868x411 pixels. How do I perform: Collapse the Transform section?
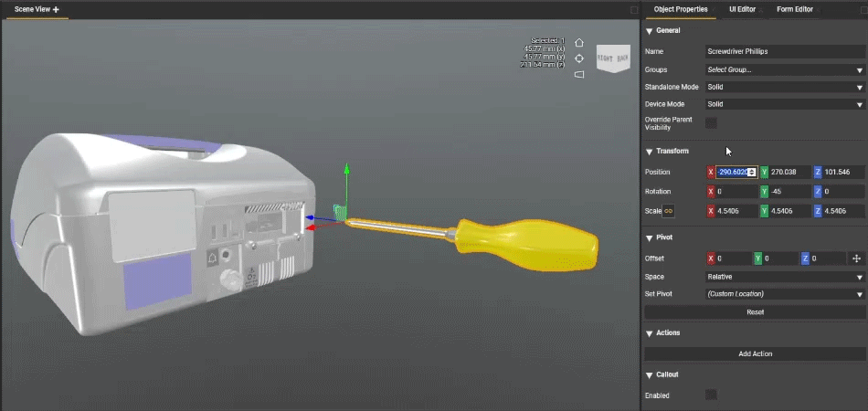pos(650,151)
